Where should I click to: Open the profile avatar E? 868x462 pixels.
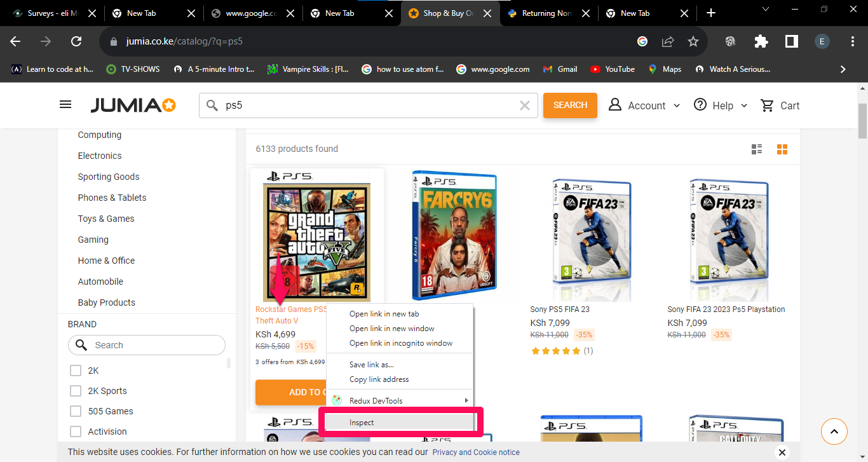click(822, 41)
